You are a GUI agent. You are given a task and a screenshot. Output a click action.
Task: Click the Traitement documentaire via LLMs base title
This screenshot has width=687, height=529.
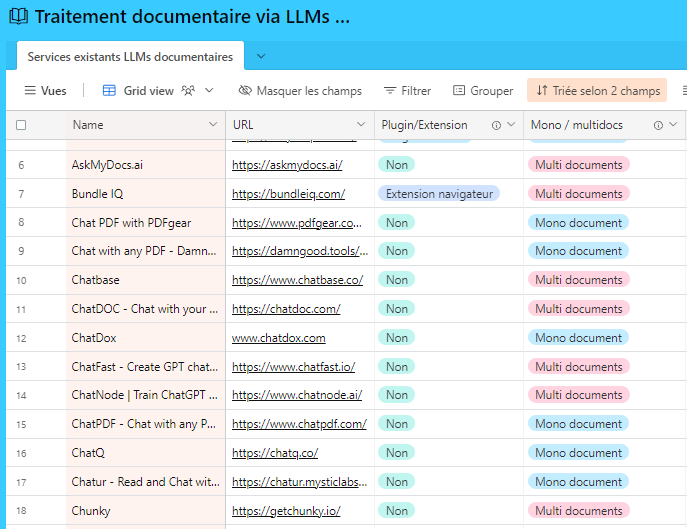tap(192, 17)
